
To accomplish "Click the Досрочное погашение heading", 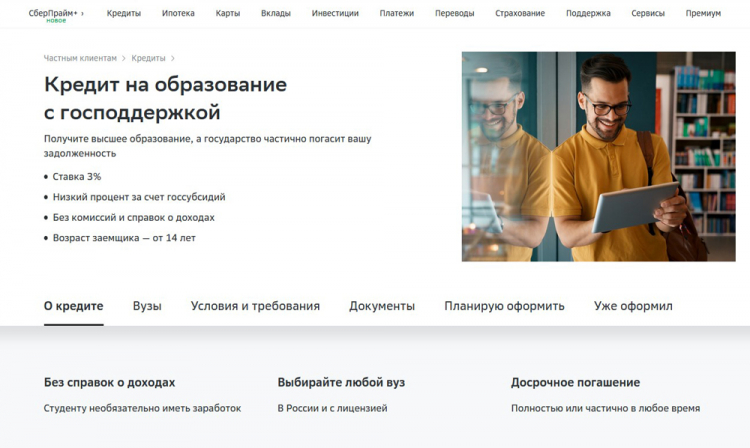I will [x=575, y=382].
